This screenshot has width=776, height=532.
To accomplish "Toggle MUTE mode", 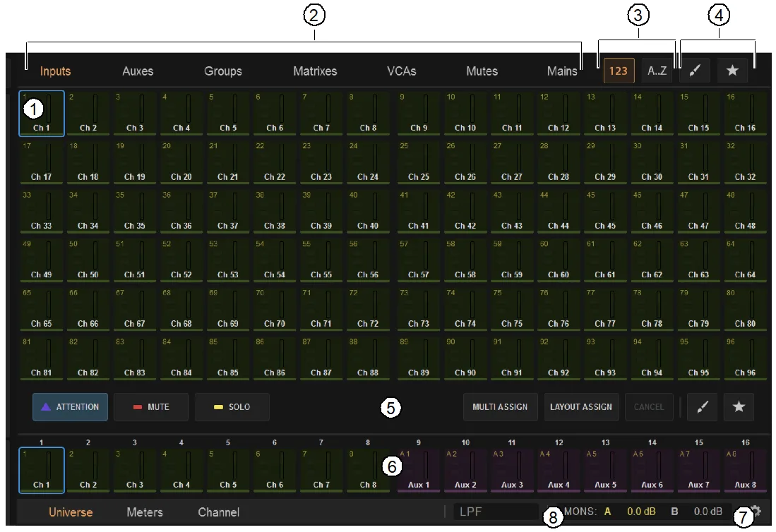I will pos(151,407).
